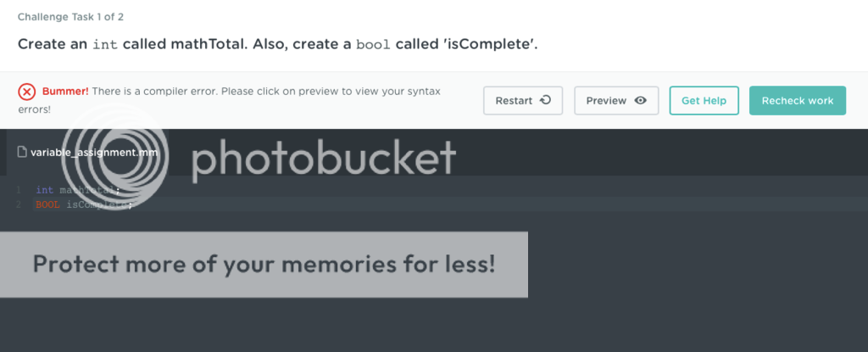Click the red X error icon
The width and height of the screenshot is (868, 352).
(27, 92)
